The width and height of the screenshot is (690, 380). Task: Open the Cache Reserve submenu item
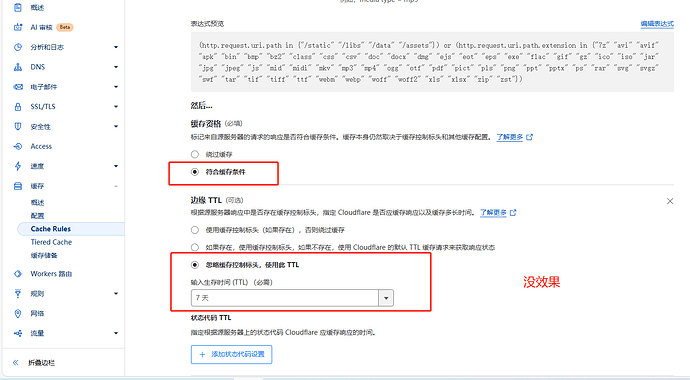(44, 255)
